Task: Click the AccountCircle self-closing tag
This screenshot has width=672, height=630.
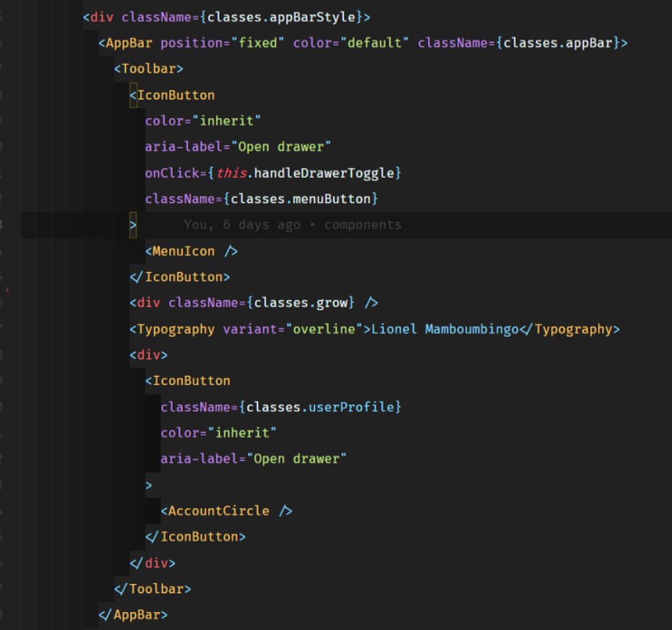Action: [x=227, y=511]
